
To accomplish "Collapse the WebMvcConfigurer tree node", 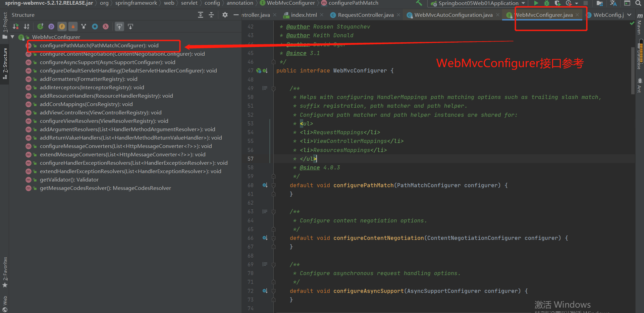I will pos(12,37).
